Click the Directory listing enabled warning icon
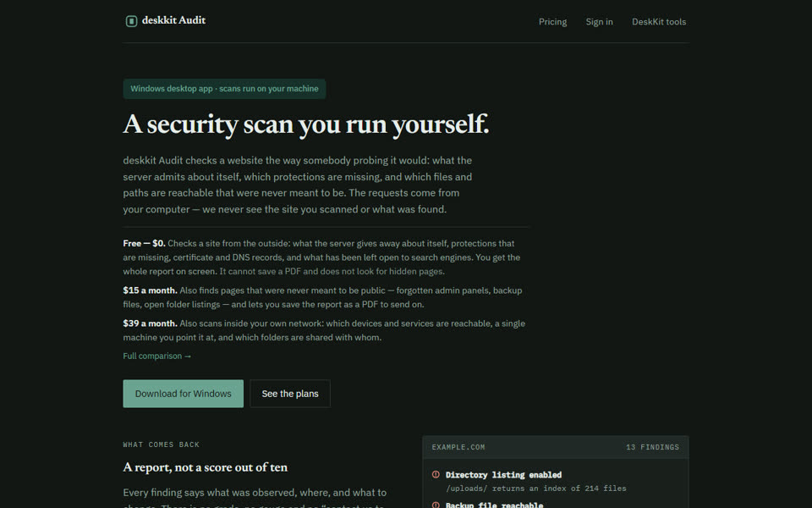The width and height of the screenshot is (812, 508). [x=436, y=474]
